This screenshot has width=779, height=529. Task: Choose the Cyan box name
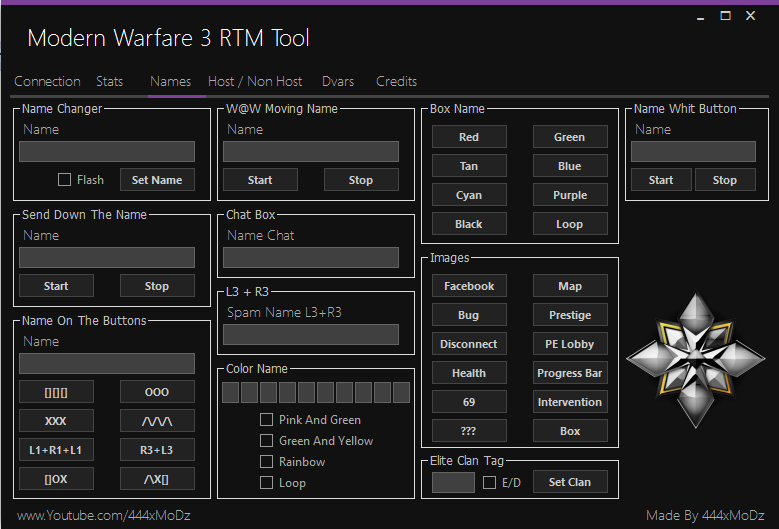[469, 195]
